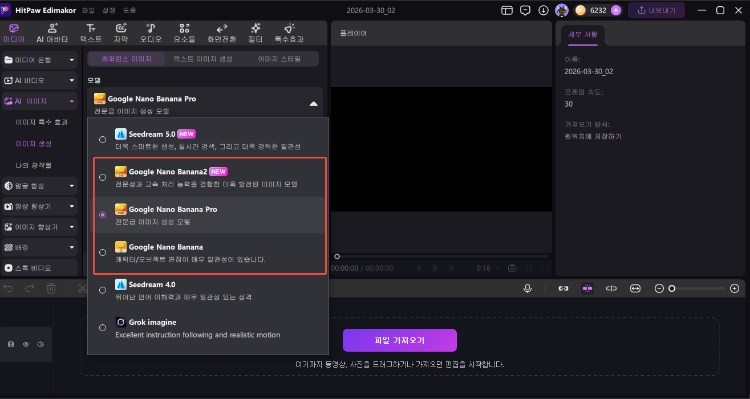The height and width of the screenshot is (399, 750).
Task: Open the 파일 menu
Action: (x=88, y=10)
